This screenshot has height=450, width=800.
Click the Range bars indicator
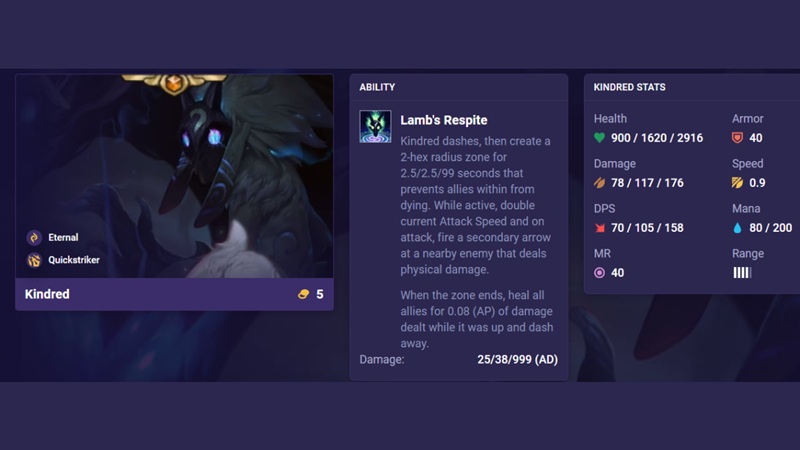pos(742,273)
